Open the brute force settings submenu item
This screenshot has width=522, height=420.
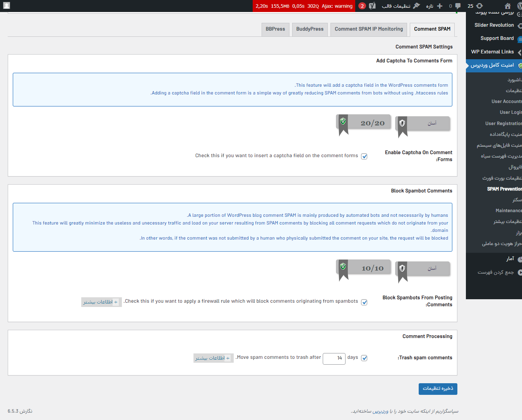(x=501, y=178)
